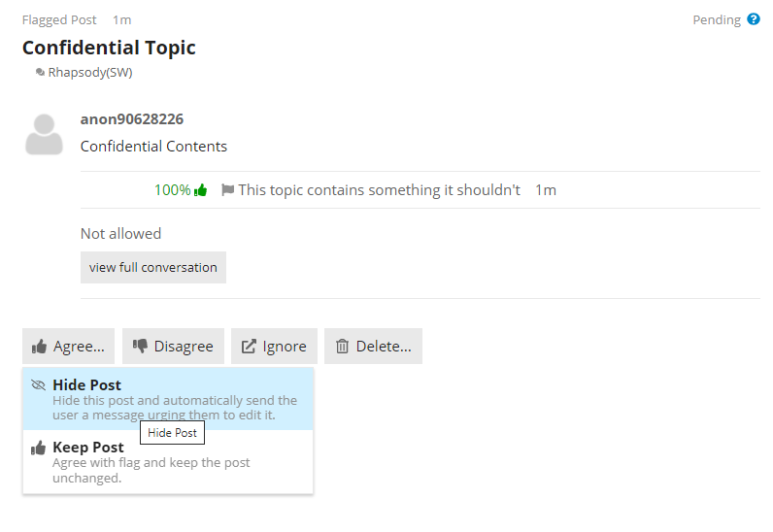Click the Pending status label
773x532 pixels.
[717, 19]
